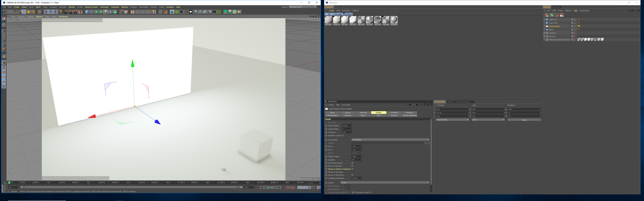This screenshot has height=201, width=644.
Task: Click the Undo arrow icon
Action: (5, 12)
